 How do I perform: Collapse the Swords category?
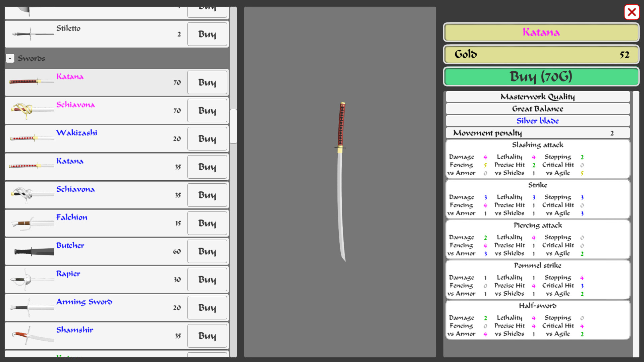10,58
